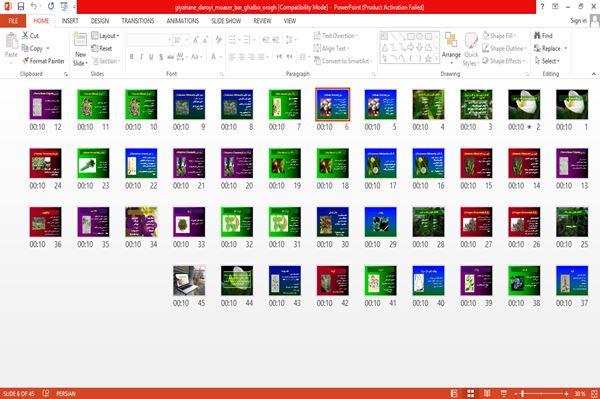Click the user account avatar icon
Image resolution: width=600 pixels, height=399 pixels.
594,21
